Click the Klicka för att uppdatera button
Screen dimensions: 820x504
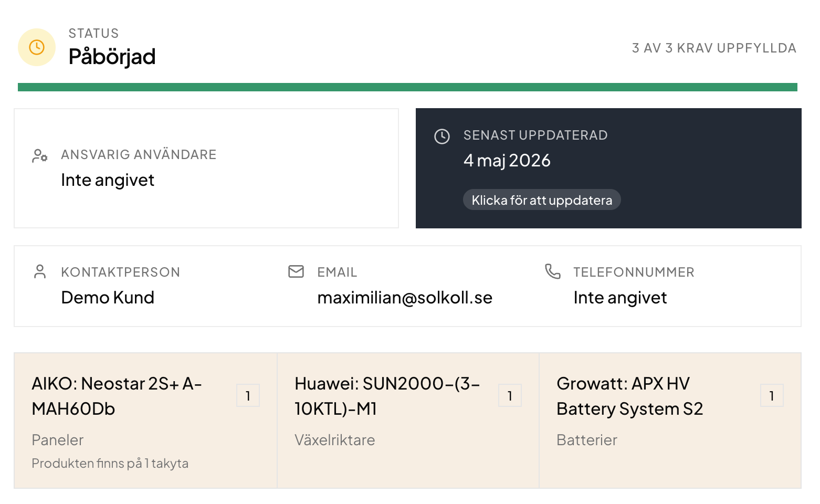coord(542,199)
